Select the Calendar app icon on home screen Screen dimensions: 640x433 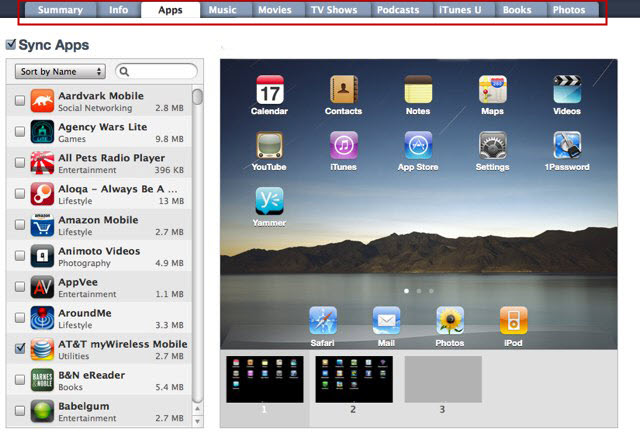click(x=270, y=89)
